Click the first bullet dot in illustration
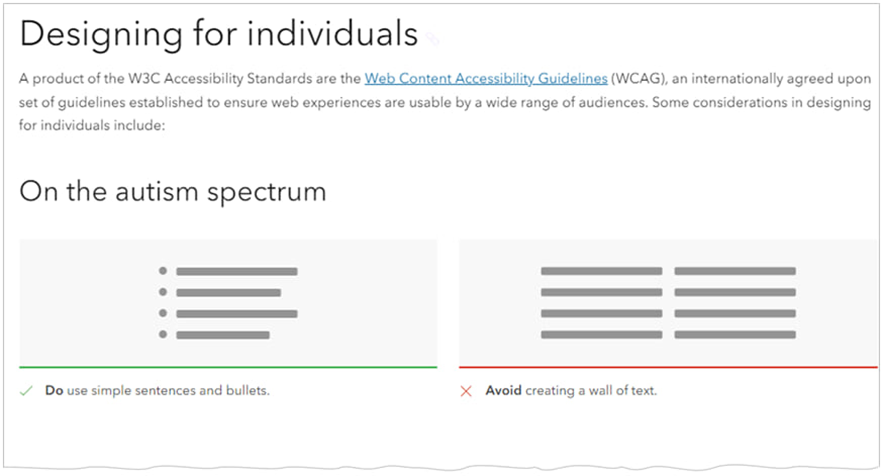The height and width of the screenshot is (476, 886). point(163,271)
